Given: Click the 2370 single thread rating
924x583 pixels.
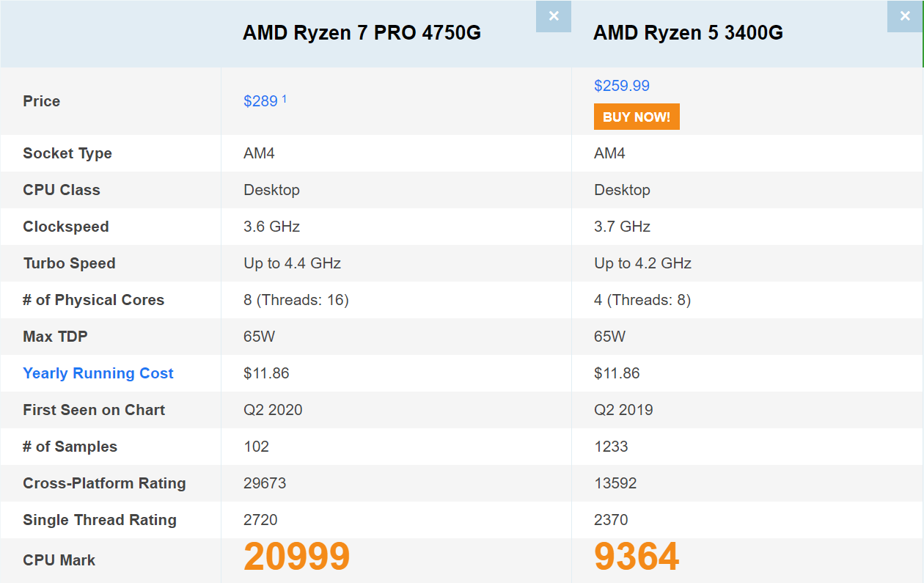Looking at the screenshot, I should [x=611, y=520].
